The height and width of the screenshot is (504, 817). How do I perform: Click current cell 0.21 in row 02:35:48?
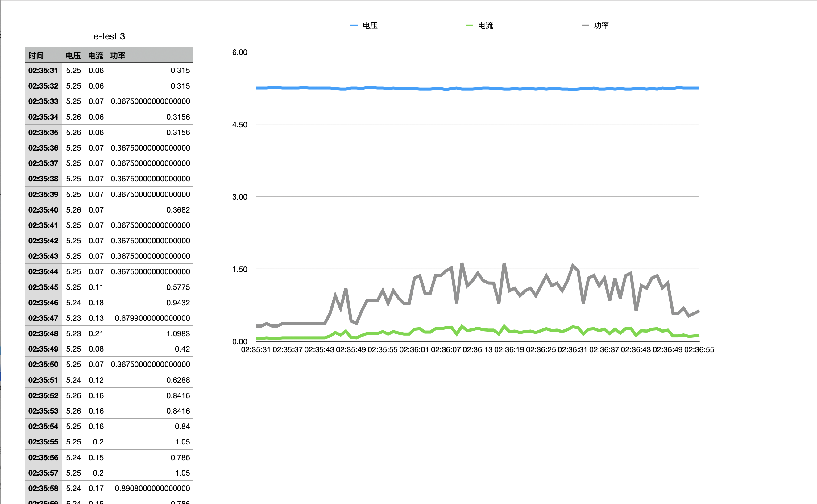pos(96,333)
